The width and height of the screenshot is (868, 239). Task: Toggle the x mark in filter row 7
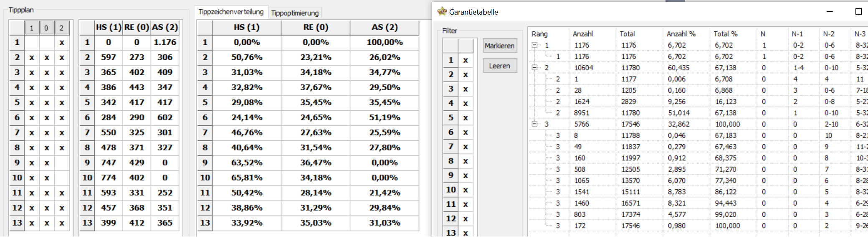(x=466, y=147)
